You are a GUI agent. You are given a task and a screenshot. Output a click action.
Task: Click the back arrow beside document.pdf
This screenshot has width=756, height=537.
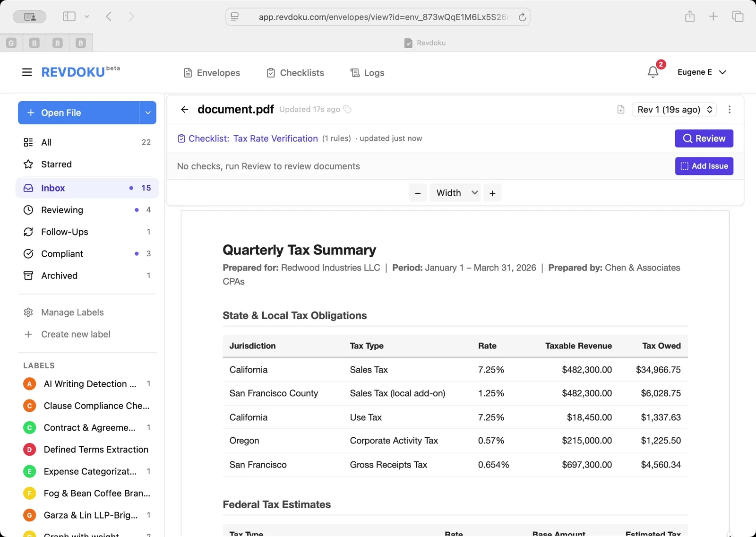click(184, 109)
